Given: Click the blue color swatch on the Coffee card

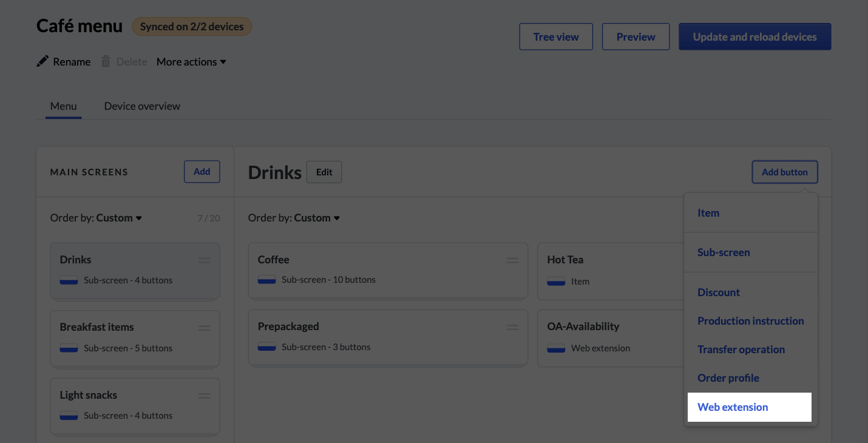Looking at the screenshot, I should pyautogui.click(x=266, y=280).
